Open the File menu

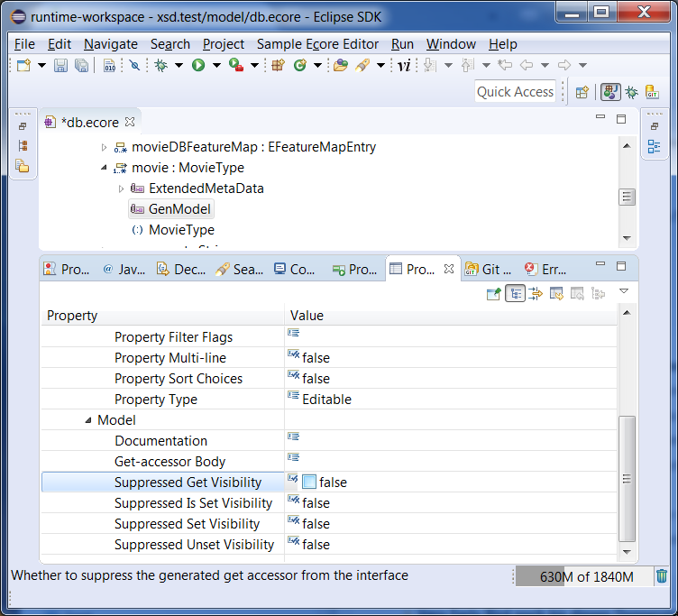point(24,44)
